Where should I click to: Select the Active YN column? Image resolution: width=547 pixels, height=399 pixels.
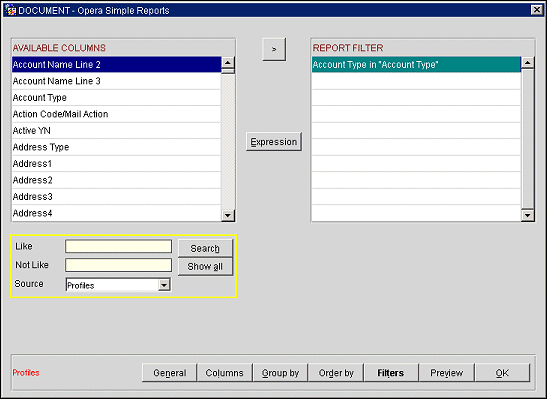pos(117,130)
